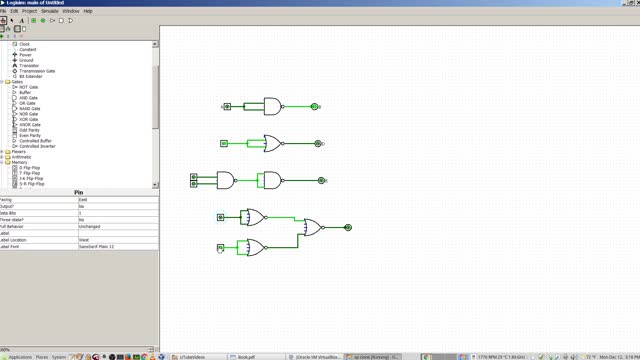640x360 pixels.
Task: Open the Help menu
Action: tap(88, 11)
